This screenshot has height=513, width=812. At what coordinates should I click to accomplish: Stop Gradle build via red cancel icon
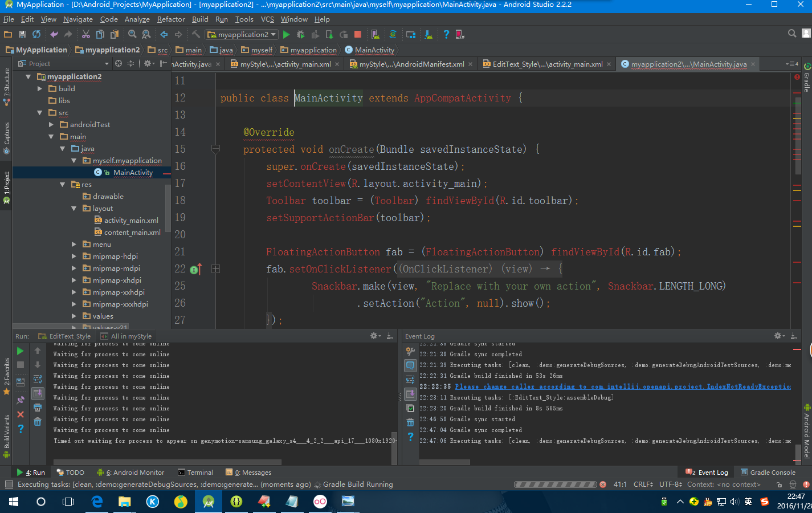(603, 484)
